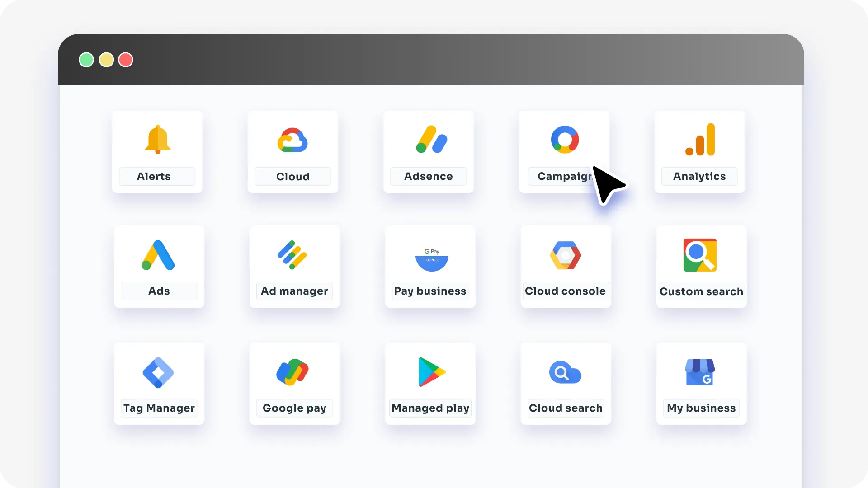Launch Managed Play store
The height and width of the screenshot is (488, 868).
point(429,385)
